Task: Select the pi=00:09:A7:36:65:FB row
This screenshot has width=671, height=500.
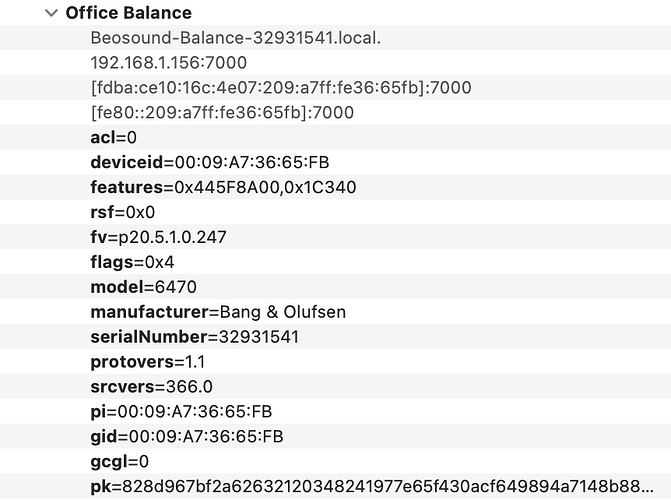Action: pyautogui.click(x=181, y=411)
